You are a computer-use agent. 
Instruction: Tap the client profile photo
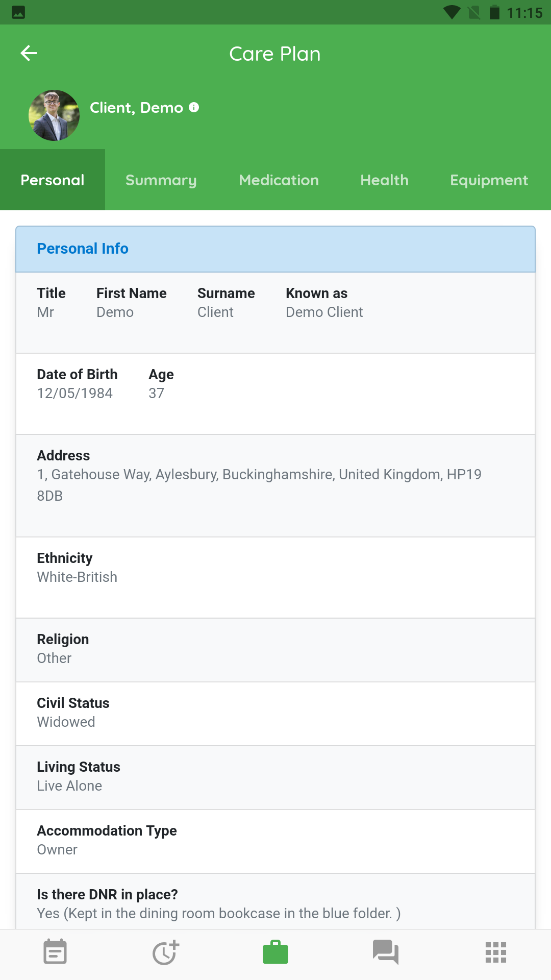[x=54, y=115]
